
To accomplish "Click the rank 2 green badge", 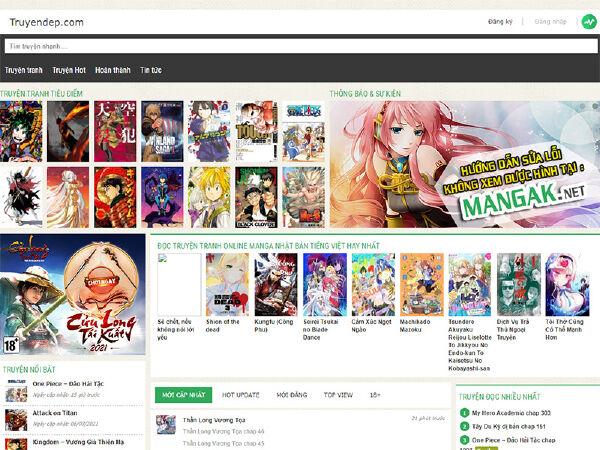I will click(464, 426).
